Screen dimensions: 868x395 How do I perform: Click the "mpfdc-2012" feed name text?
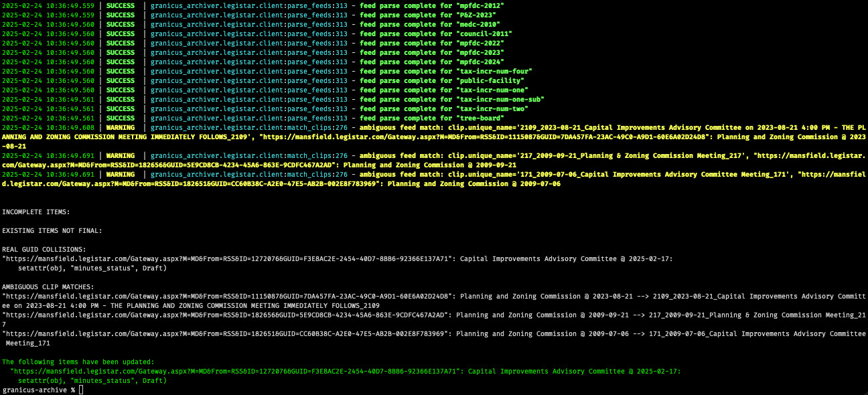click(480, 5)
